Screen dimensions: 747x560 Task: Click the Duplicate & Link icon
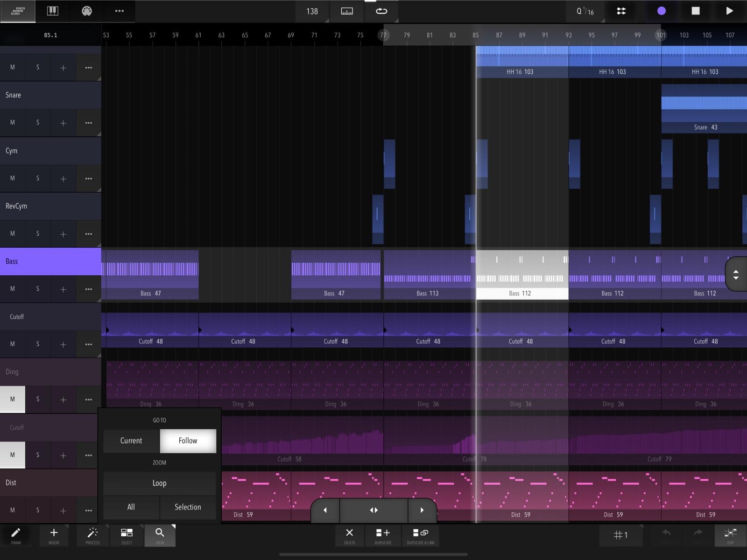coord(420,535)
